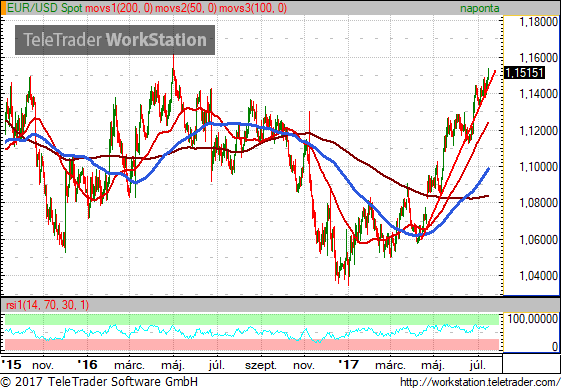Click the 'szept.' month label
The image size is (561, 391).
pos(261,365)
